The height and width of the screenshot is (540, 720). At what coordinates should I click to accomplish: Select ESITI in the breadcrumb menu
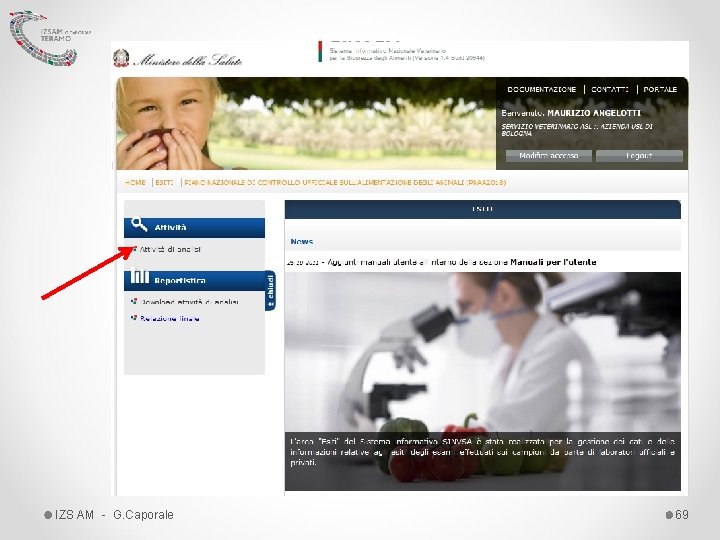click(164, 182)
